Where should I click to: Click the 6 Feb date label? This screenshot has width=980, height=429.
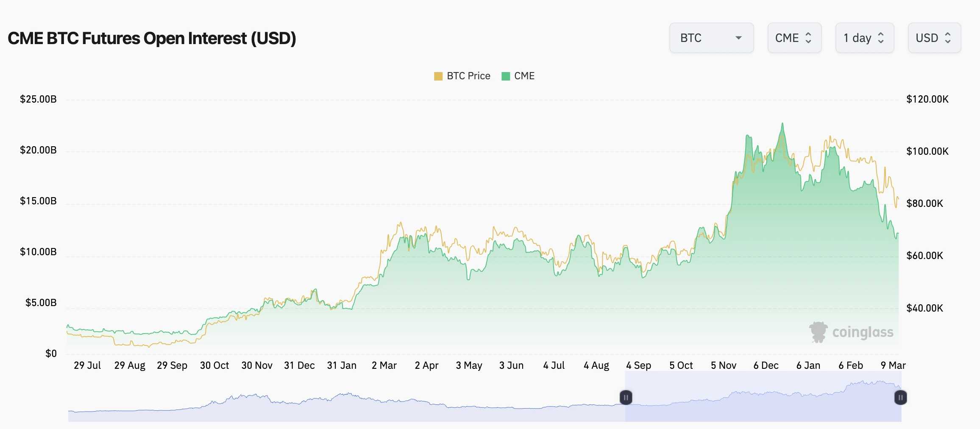[x=851, y=365]
